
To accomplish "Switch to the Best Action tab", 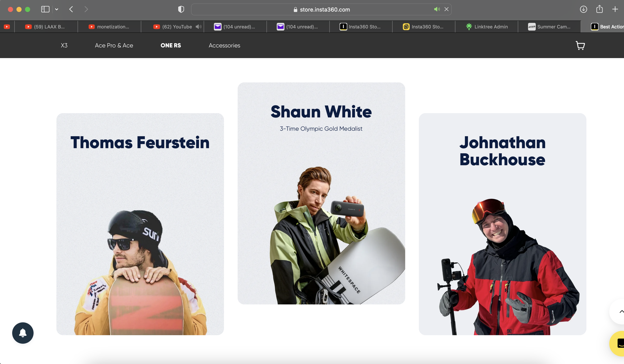I will click(603, 27).
